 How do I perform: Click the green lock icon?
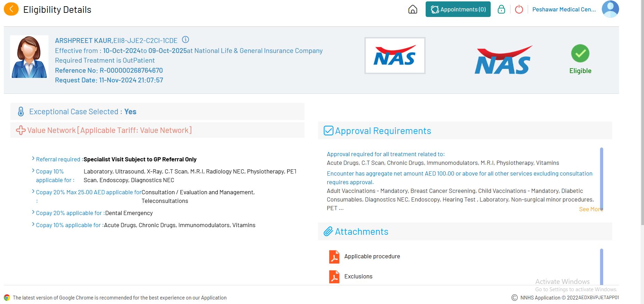tap(501, 9)
